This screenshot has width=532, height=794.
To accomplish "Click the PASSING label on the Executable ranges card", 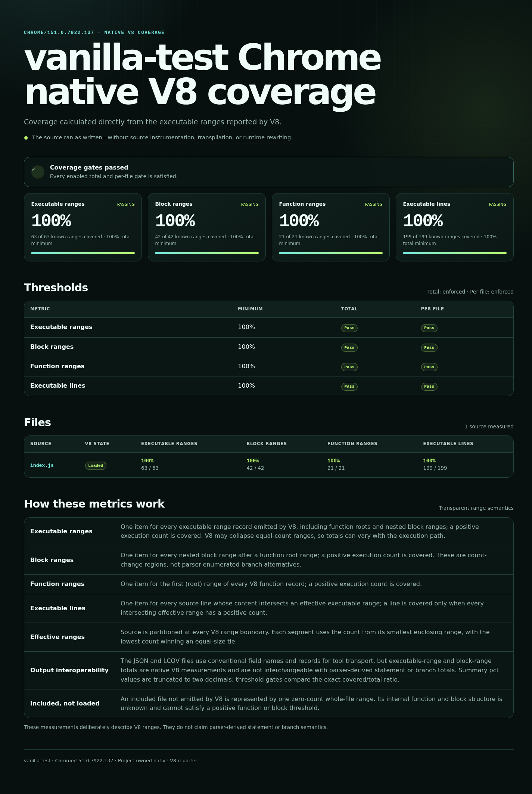I will 126,204.
